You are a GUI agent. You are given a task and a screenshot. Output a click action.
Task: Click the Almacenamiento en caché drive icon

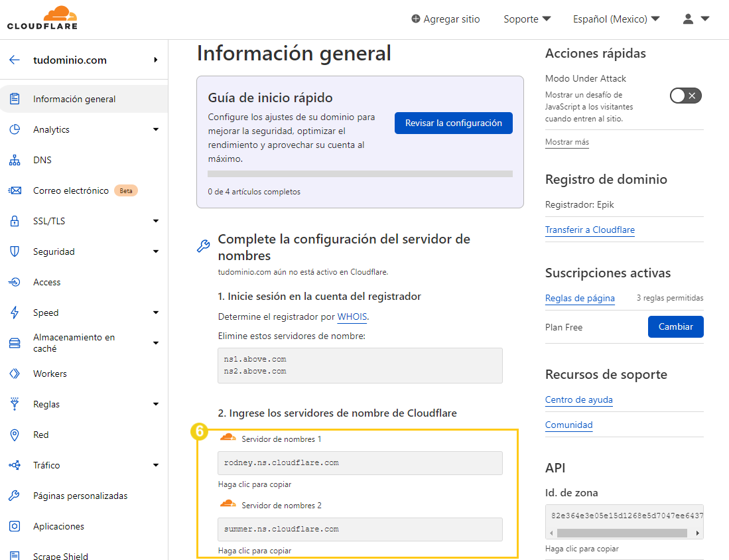tap(15, 343)
